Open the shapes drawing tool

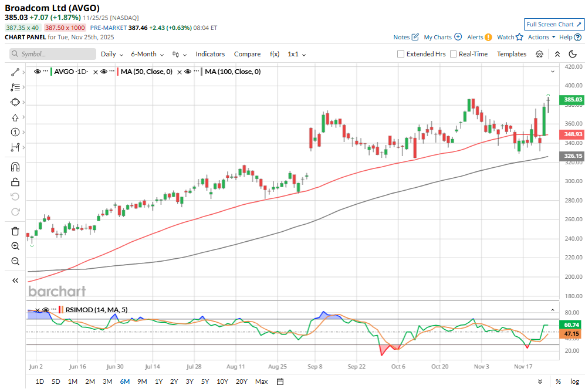15,102
